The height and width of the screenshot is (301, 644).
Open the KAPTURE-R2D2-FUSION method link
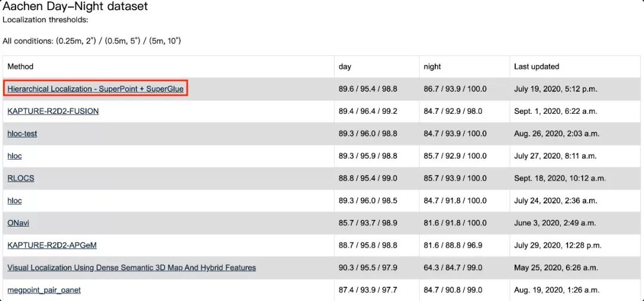(53, 111)
